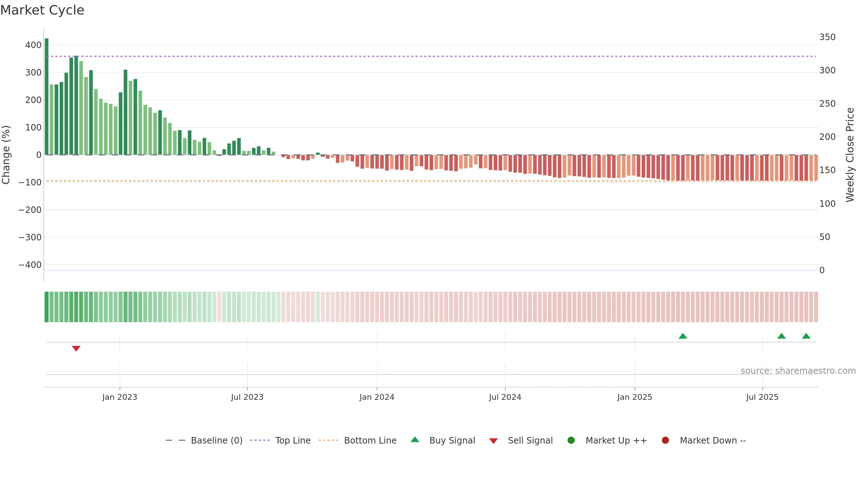The width and height of the screenshot is (868, 488).
Task: Toggle the Market Down -- legend entry
Action: pyautogui.click(x=704, y=440)
